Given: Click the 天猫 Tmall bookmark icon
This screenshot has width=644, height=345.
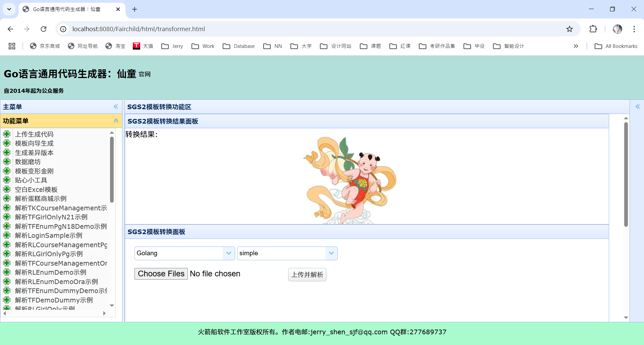Looking at the screenshot, I should (x=136, y=46).
